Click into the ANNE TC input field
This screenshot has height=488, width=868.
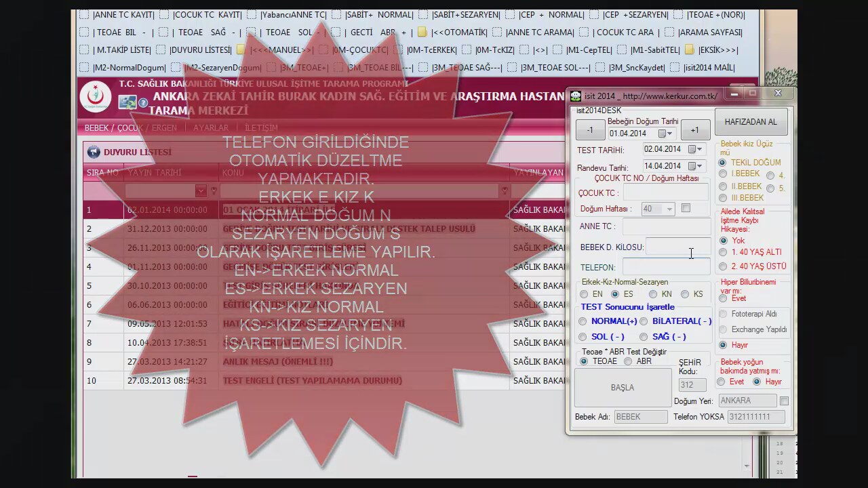667,226
